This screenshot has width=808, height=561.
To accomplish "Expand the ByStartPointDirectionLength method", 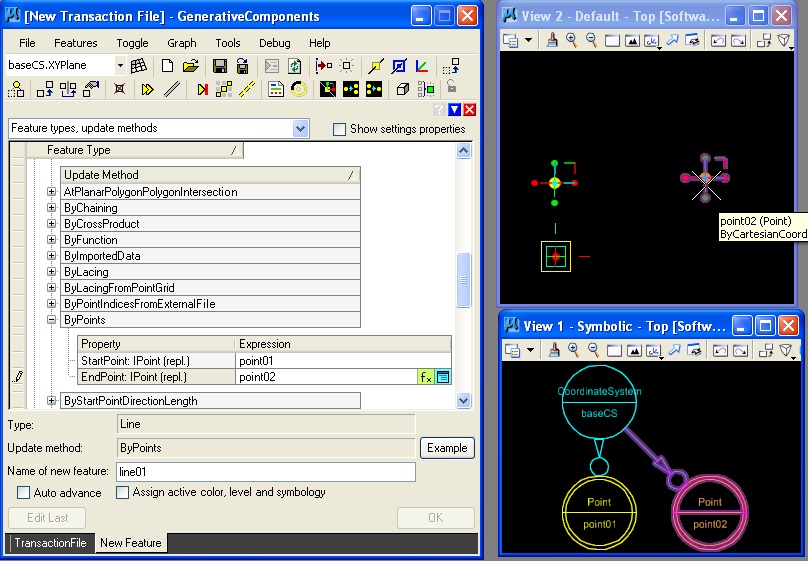I will (51, 400).
